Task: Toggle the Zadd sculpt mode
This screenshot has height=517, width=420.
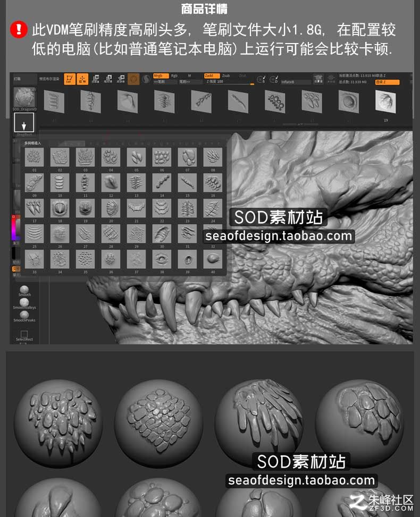Action: (212, 76)
